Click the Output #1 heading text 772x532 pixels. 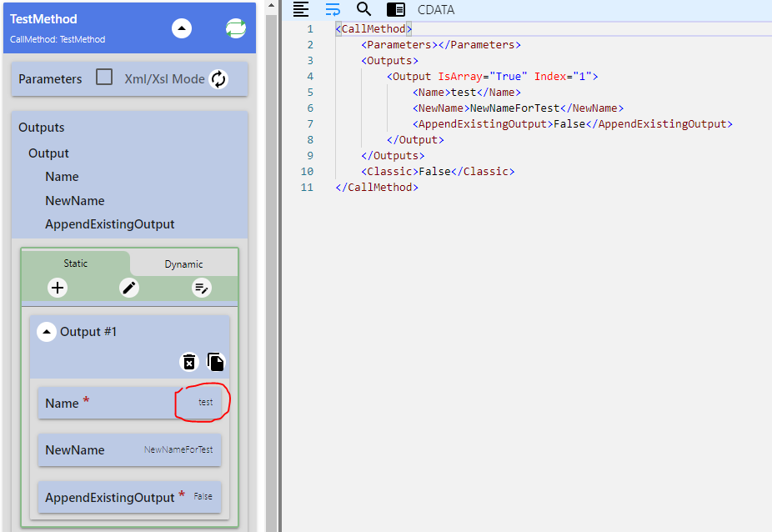point(88,332)
